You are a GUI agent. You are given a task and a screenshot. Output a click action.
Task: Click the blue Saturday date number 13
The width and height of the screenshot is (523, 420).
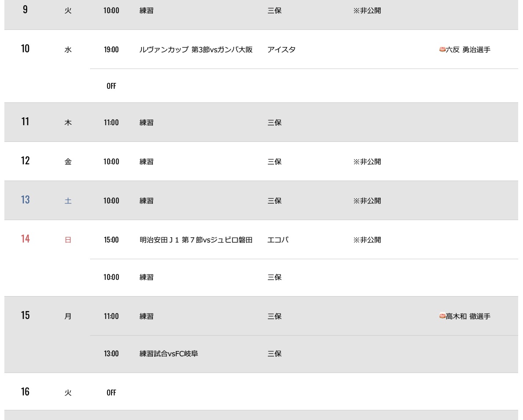[x=25, y=199]
